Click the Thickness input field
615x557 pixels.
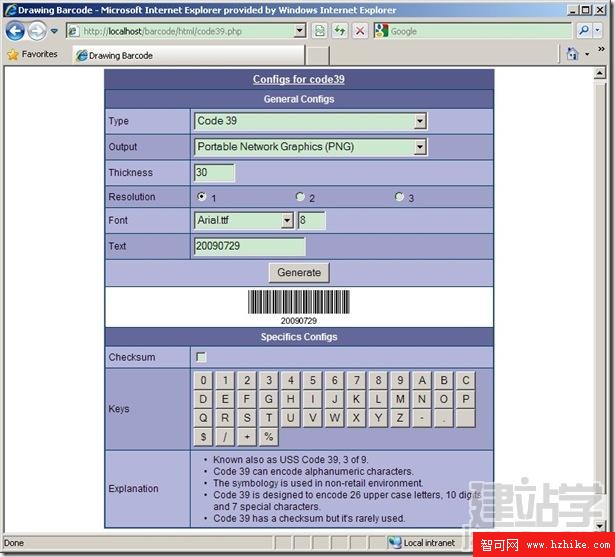tap(214, 173)
